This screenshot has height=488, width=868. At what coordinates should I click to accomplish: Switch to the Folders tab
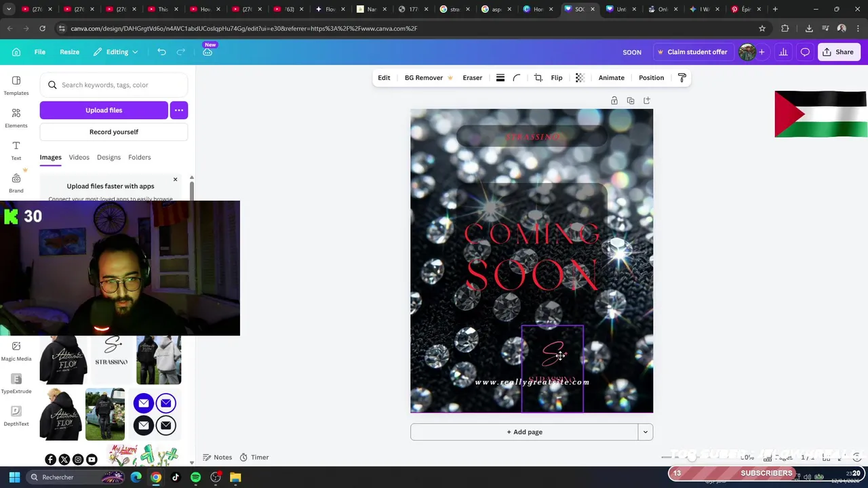coord(140,157)
